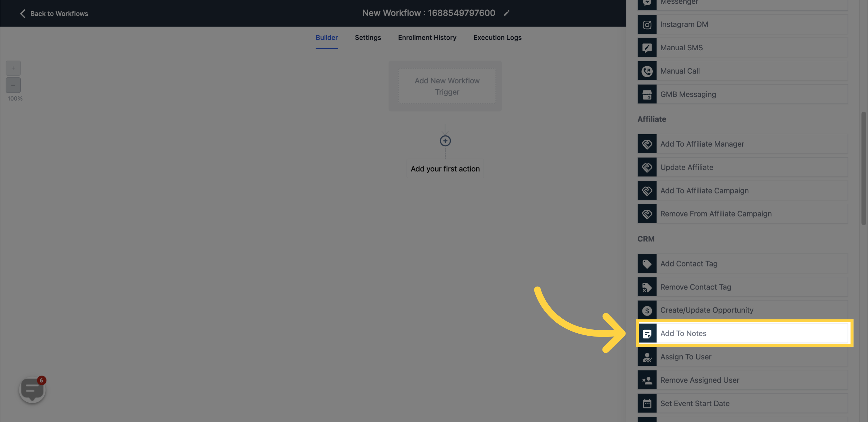Click the Add Contact Tag icon
Viewport: 868px width, 422px height.
646,263
